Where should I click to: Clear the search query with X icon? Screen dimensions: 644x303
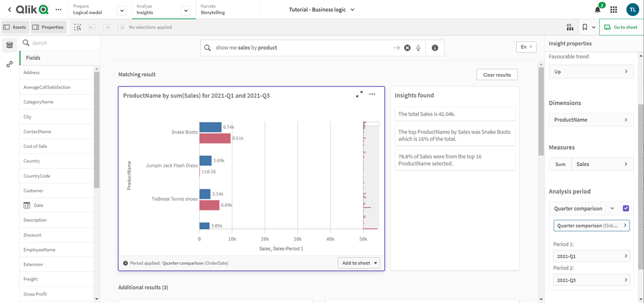click(x=407, y=48)
